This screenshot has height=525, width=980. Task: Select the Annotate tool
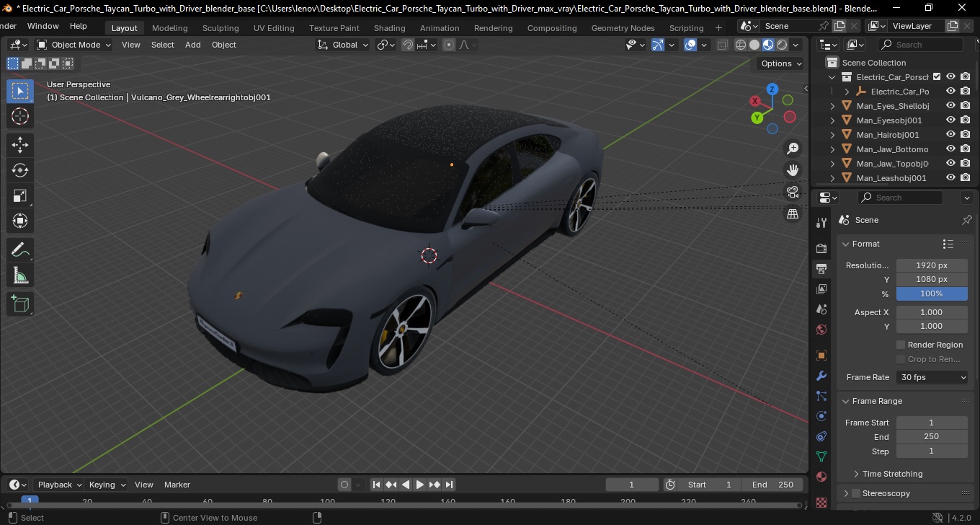point(20,250)
